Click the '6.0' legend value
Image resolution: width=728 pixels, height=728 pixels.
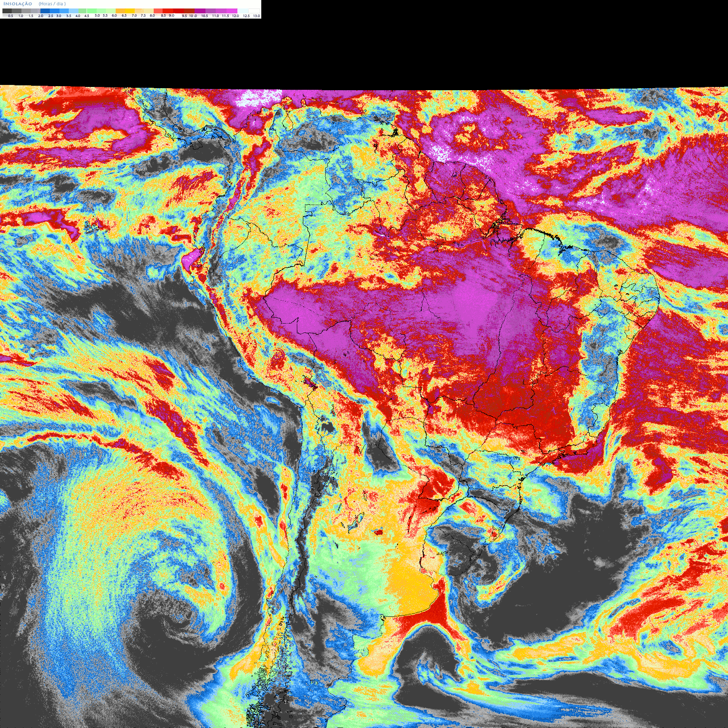tap(114, 15)
